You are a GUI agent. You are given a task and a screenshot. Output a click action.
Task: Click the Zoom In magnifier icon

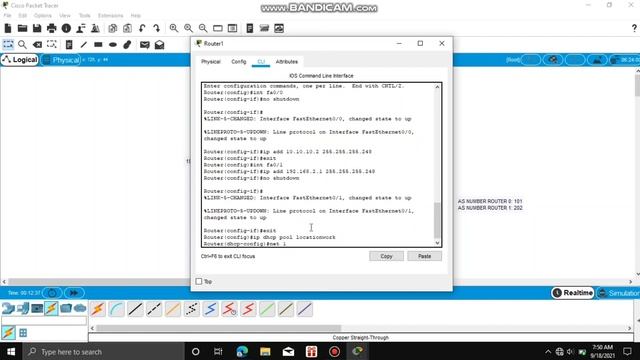[174, 28]
